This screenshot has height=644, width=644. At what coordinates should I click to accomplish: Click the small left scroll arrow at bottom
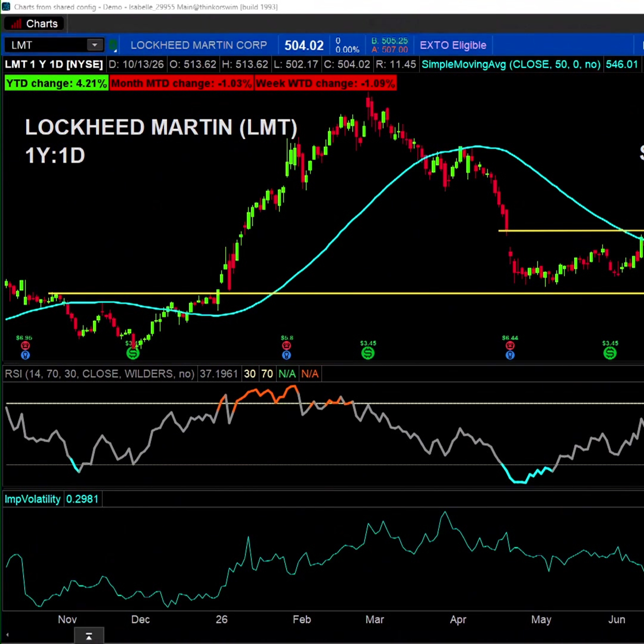[x=7, y=635]
